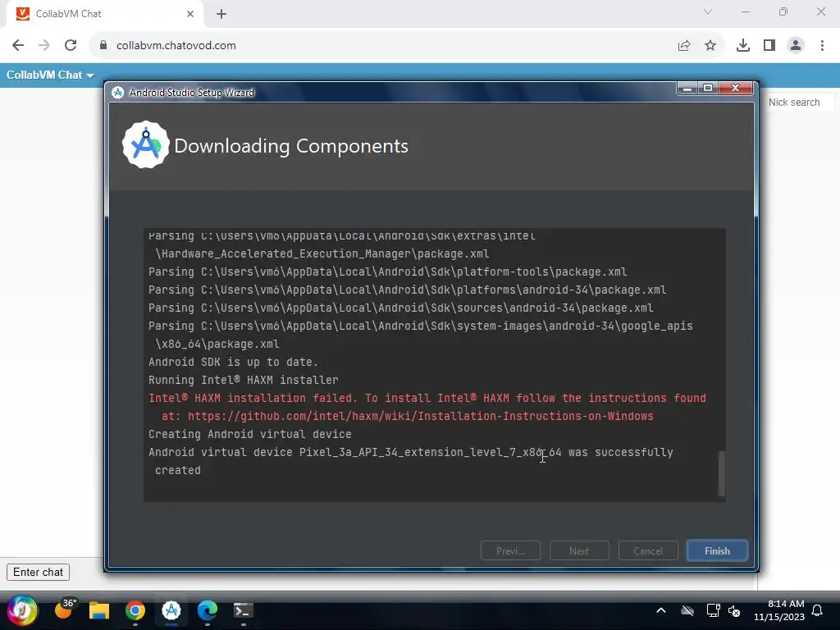This screenshot has width=840, height=630.
Task: Click the greyed-out Next button
Action: tap(579, 550)
